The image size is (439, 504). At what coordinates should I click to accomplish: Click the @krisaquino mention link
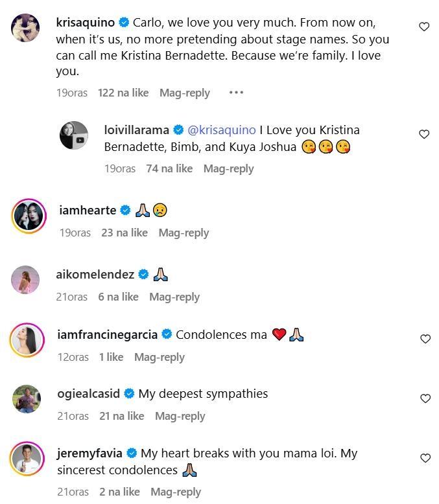(221, 130)
